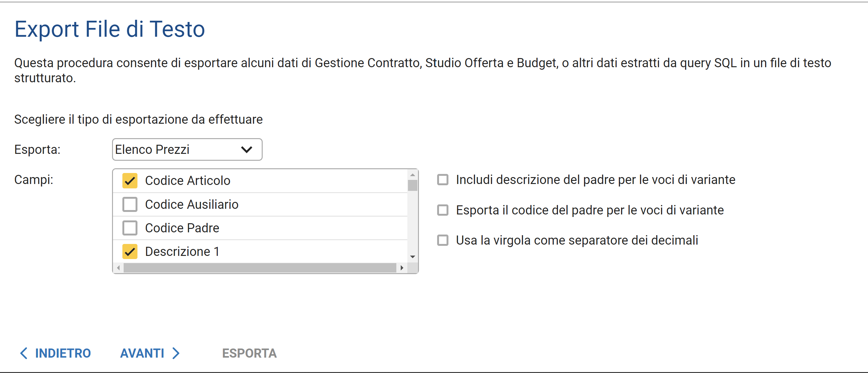Viewport: 868px width, 373px height.
Task: Click the Avanti forward chevron icon
Action: 176,353
